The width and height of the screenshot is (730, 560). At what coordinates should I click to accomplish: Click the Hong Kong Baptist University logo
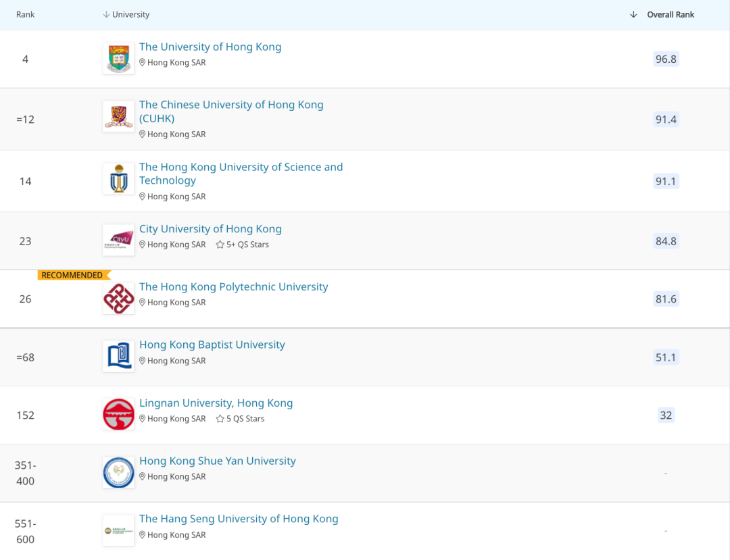[x=118, y=356]
